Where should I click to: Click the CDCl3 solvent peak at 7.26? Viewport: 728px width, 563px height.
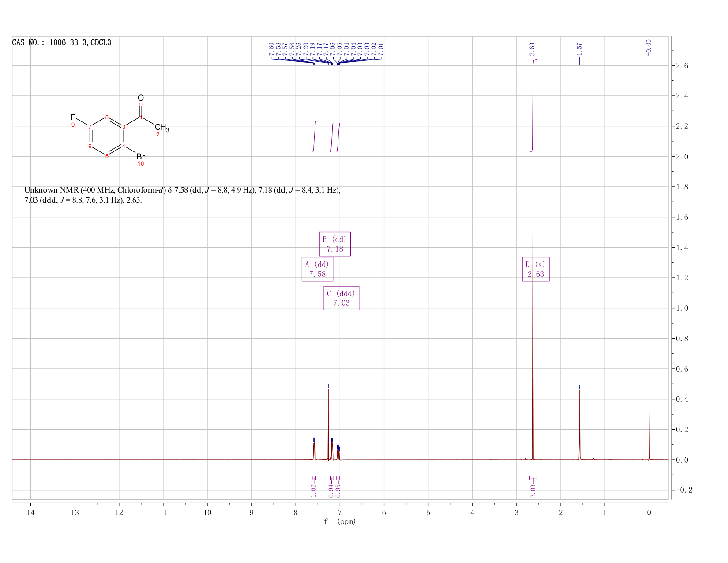328,424
